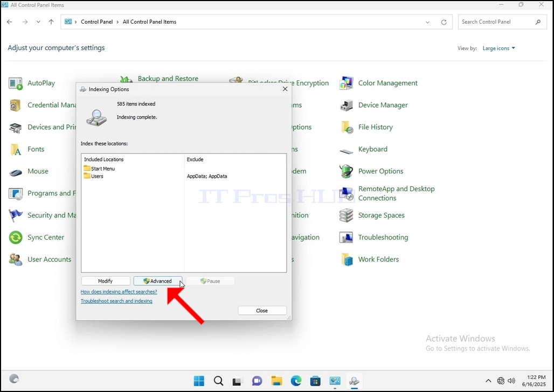Open Microsoft Store from the taskbar
Screen dimensions: 554x392
pyautogui.click(x=315, y=381)
